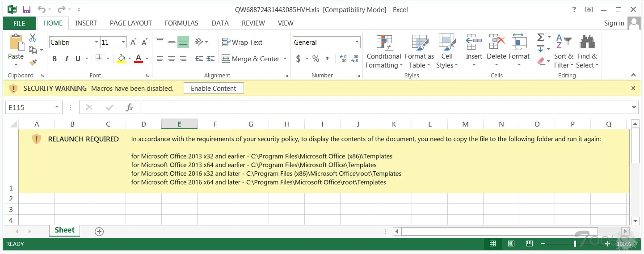This screenshot has width=644, height=254.
Task: Click the AutoSum sigma icon
Action: click(x=541, y=38)
